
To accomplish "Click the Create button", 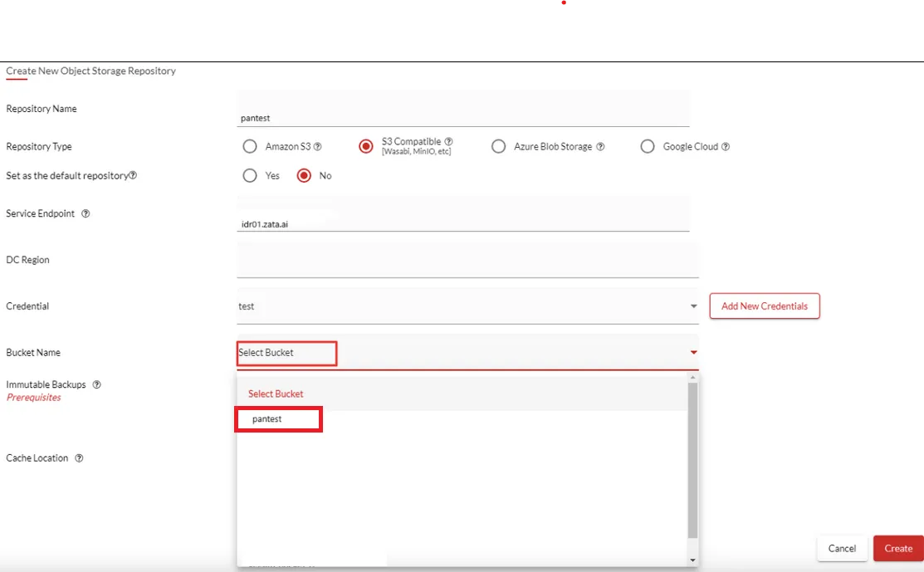I will (x=898, y=548).
